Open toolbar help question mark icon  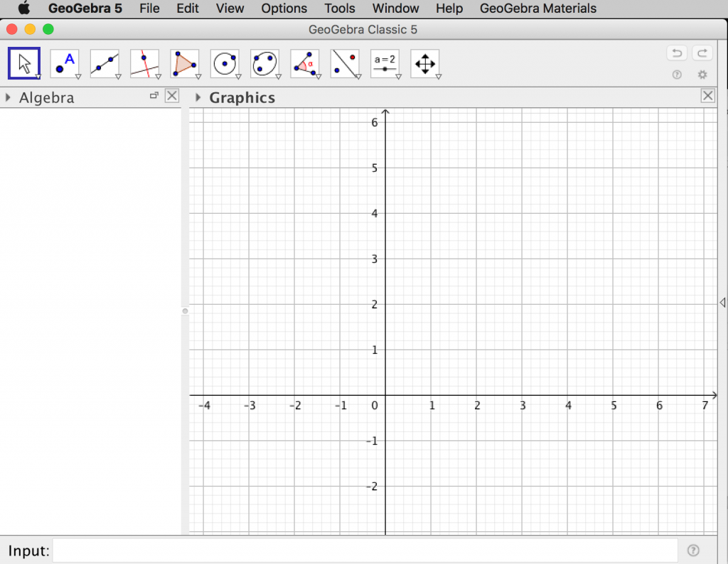tap(677, 75)
